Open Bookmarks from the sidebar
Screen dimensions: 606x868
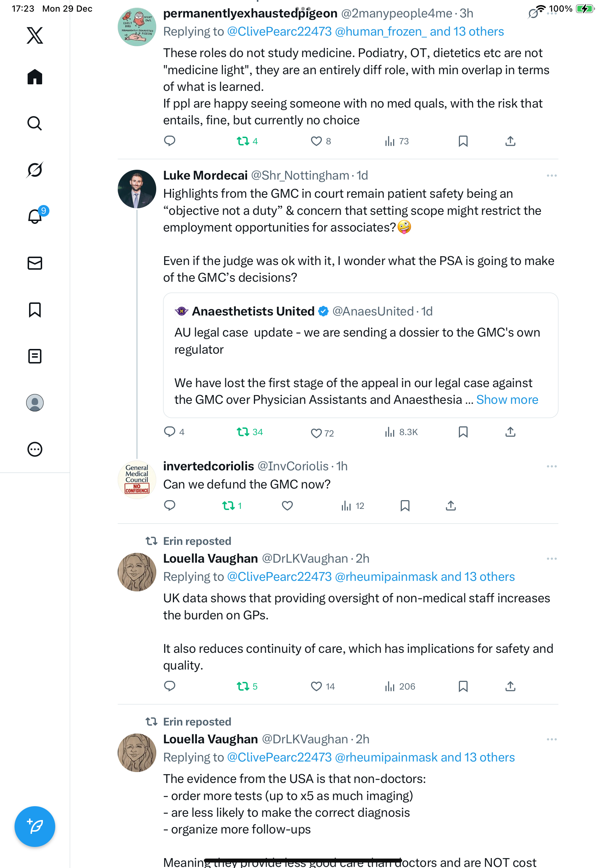pos(35,310)
